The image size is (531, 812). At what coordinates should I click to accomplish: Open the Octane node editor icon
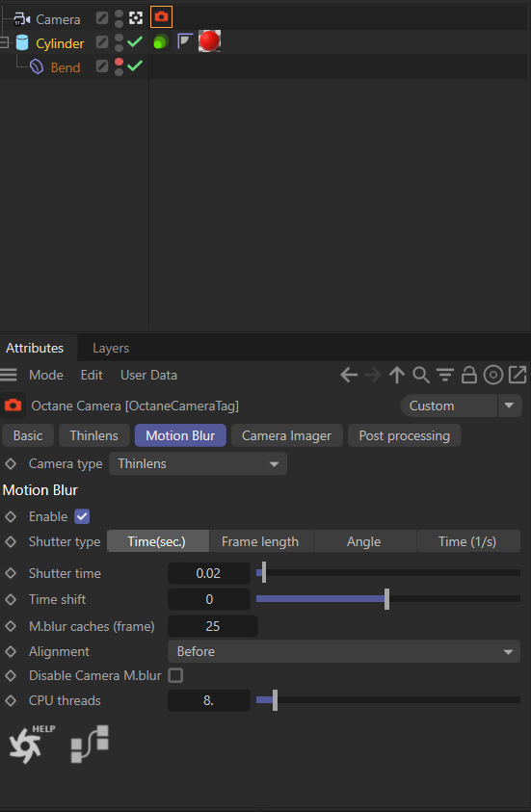pos(90,745)
